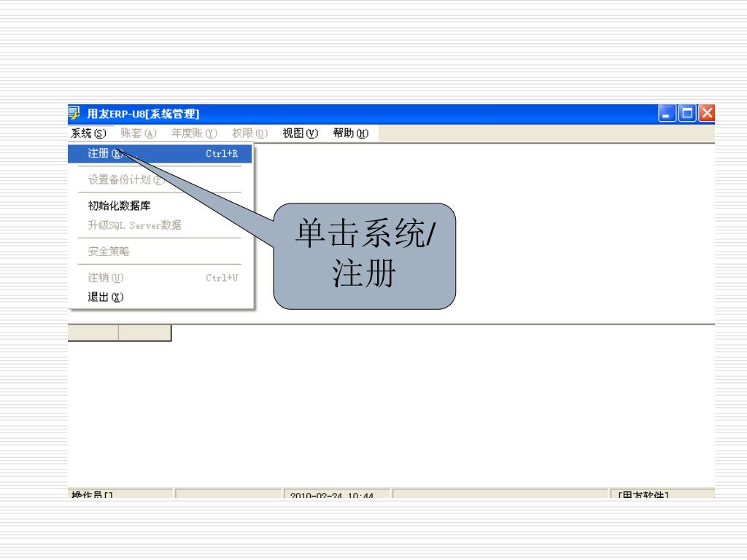Select 安全策略 menu entry
Screen dimensions: 747x560
(160, 251)
